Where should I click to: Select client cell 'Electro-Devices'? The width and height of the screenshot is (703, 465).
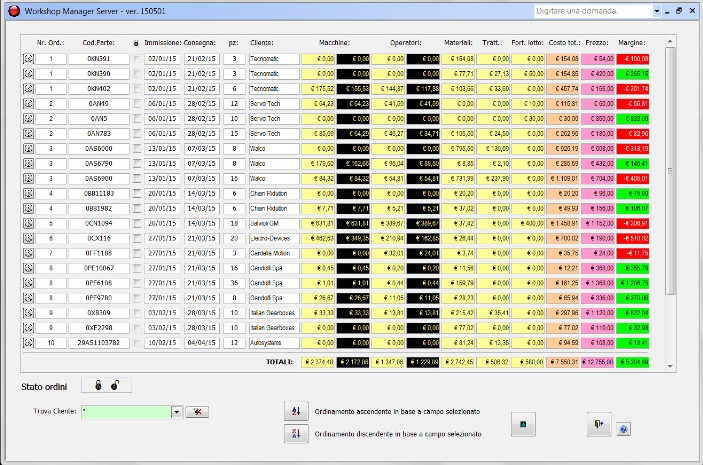[274, 239]
